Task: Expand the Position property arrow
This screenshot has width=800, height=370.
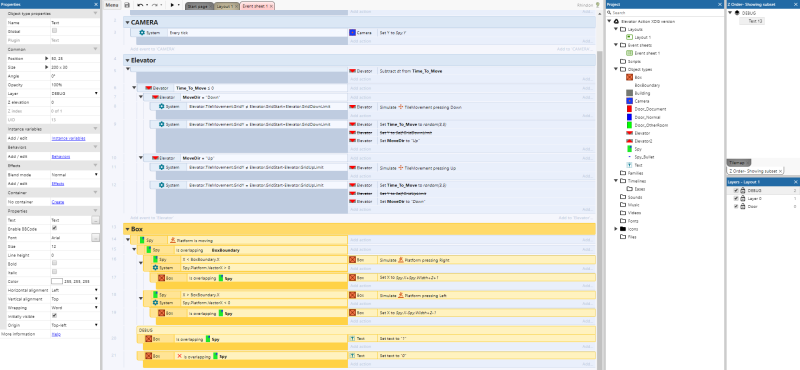Action: click(x=47, y=59)
